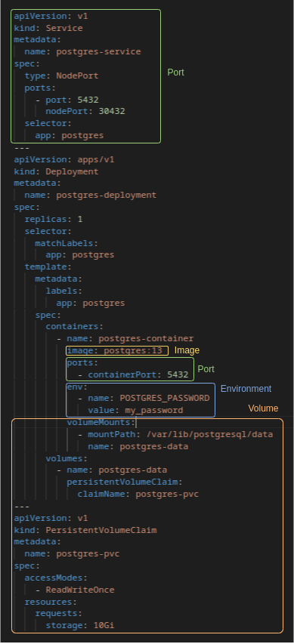Click the 'replicas: 1' line
This screenshot has width=294, height=644.
tap(54, 219)
